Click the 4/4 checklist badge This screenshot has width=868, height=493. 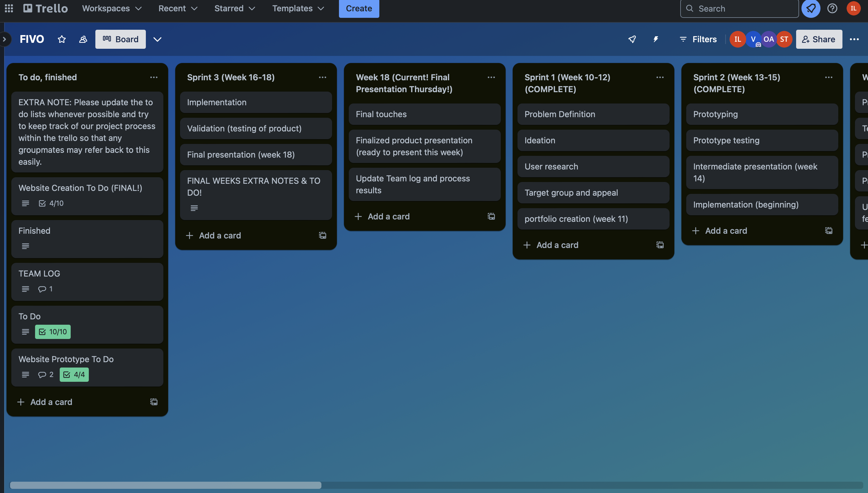pos(74,374)
